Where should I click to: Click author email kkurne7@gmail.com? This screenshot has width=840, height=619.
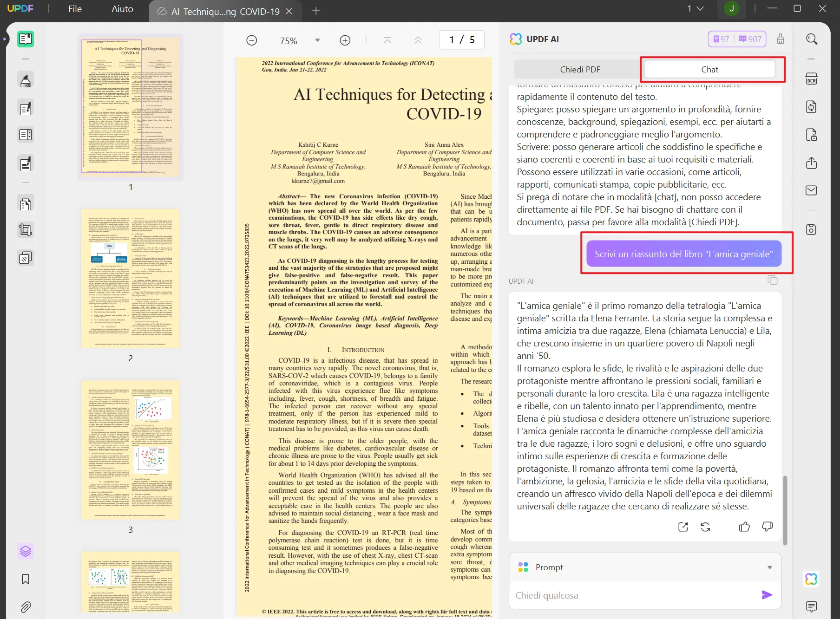pyautogui.click(x=318, y=181)
